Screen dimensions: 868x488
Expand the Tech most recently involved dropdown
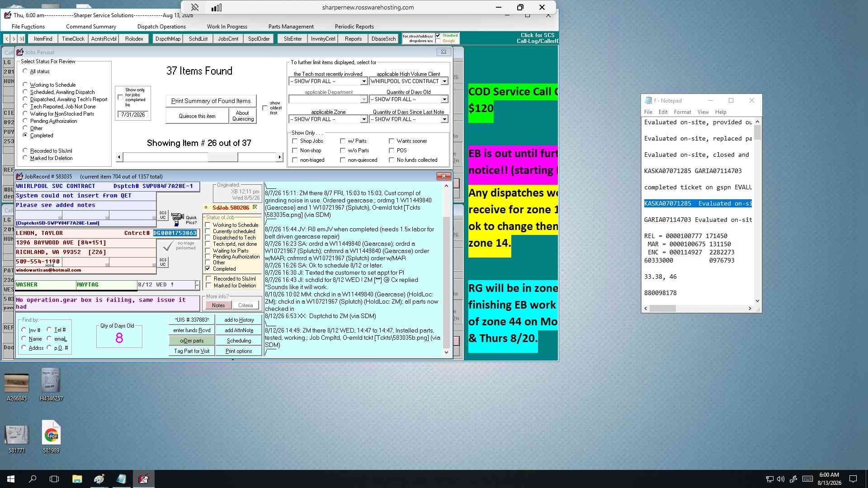363,81
